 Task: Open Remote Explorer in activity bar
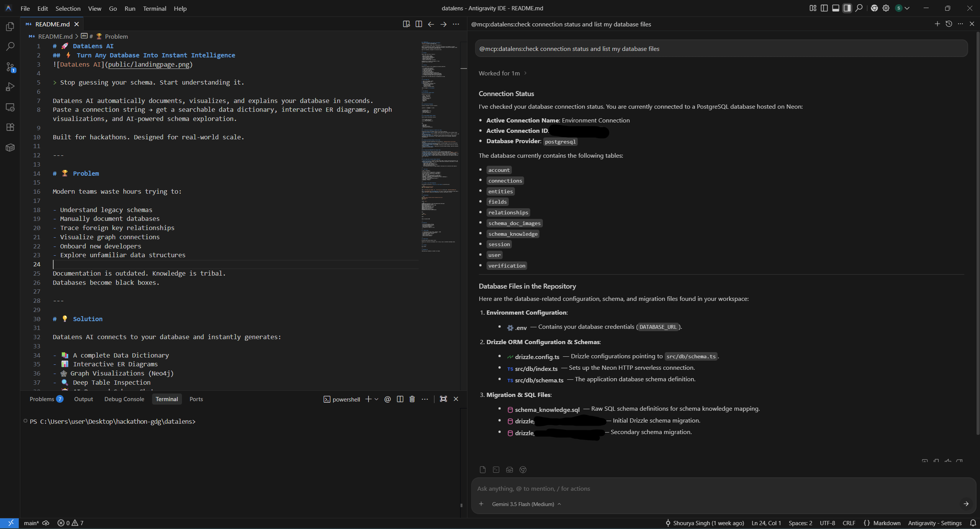pyautogui.click(x=10, y=107)
